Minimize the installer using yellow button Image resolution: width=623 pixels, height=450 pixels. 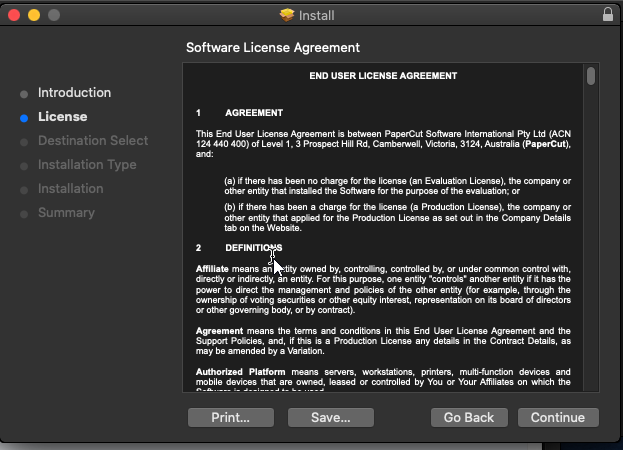33,15
